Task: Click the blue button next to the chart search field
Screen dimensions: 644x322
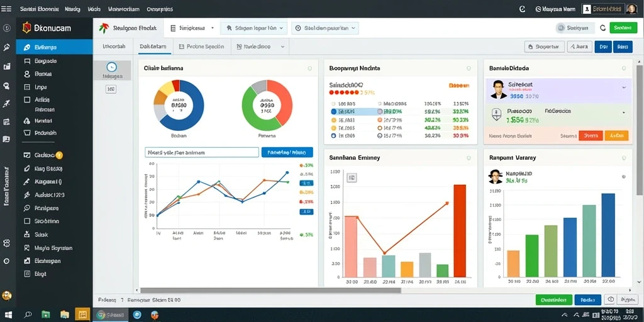Action: (287, 152)
